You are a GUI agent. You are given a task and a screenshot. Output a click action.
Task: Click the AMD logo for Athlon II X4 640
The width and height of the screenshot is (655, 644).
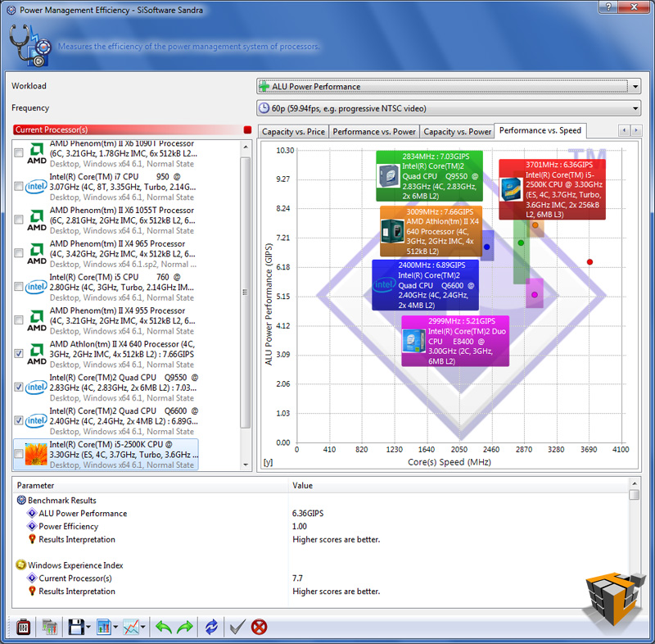(37, 354)
